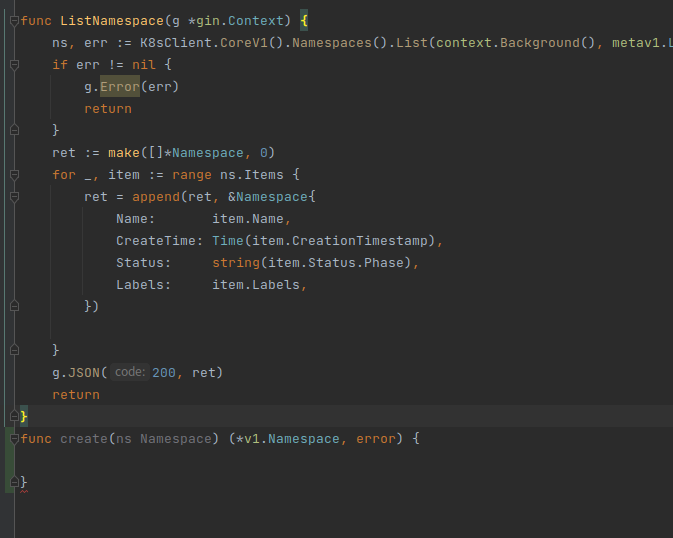Click the return statement inside the if block

click(x=108, y=109)
